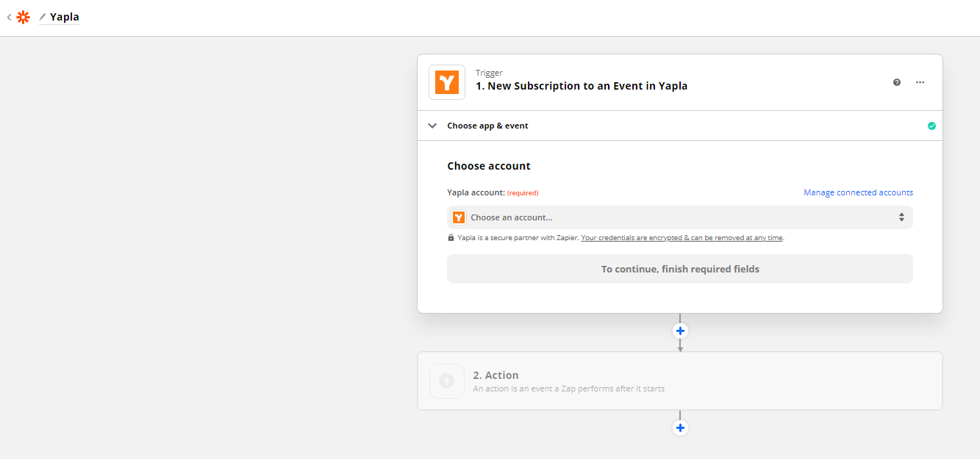Click the credentials encryption link
The image size is (980, 459).
point(681,237)
